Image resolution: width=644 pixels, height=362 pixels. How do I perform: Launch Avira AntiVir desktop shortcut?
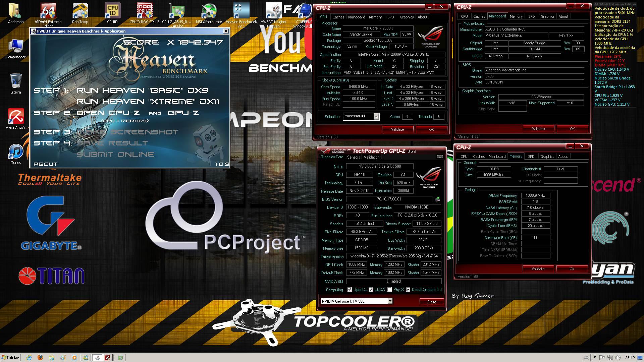(15, 119)
